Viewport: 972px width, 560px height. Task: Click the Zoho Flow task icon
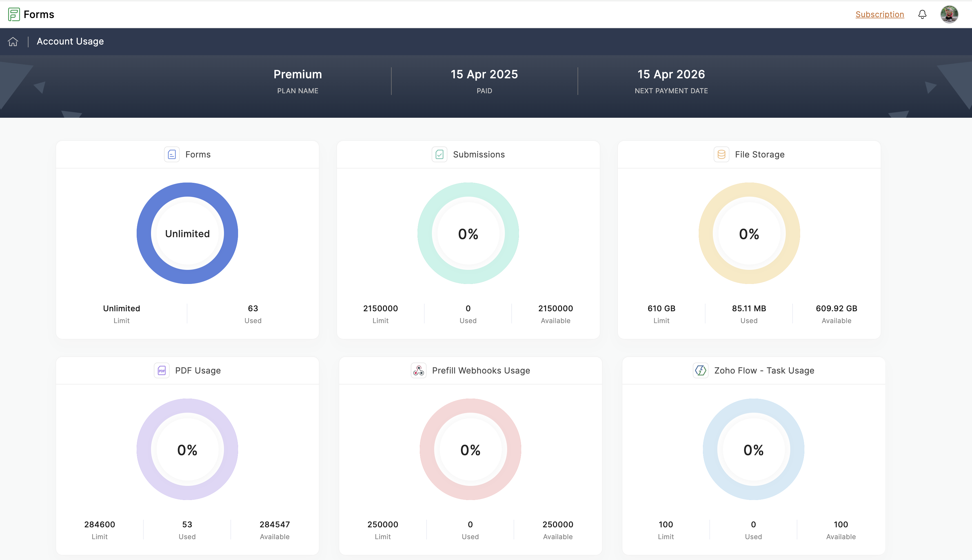tap(700, 370)
